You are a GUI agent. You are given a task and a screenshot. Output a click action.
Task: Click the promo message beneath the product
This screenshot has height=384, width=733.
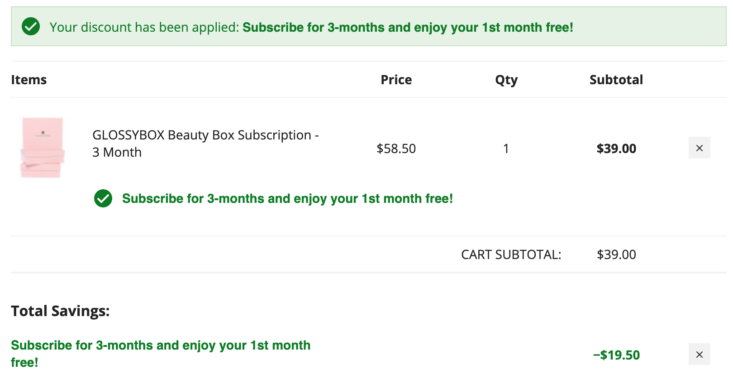tap(287, 199)
